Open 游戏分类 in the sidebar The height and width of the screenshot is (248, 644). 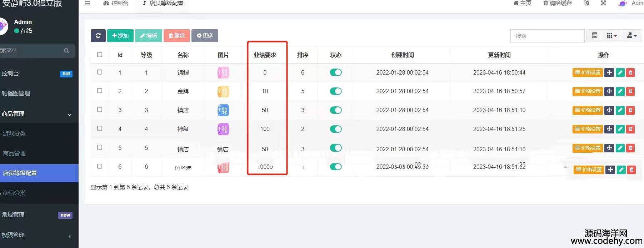pos(39,133)
